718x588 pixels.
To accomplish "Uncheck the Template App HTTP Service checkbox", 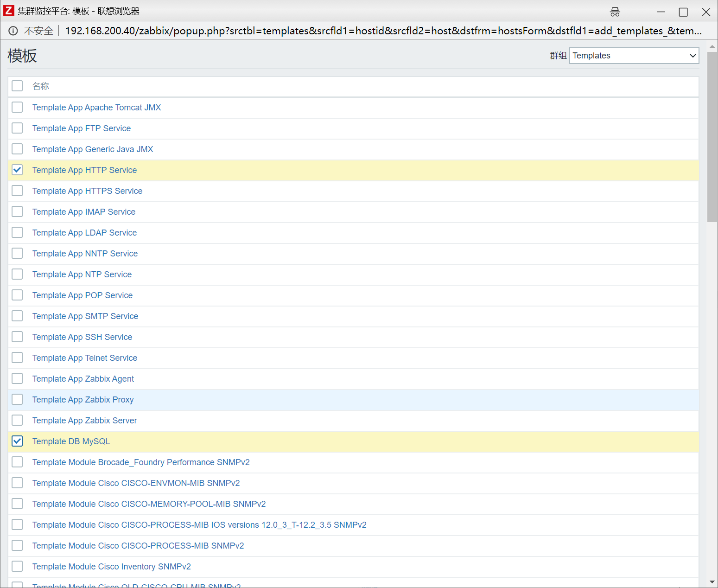I will [17, 170].
